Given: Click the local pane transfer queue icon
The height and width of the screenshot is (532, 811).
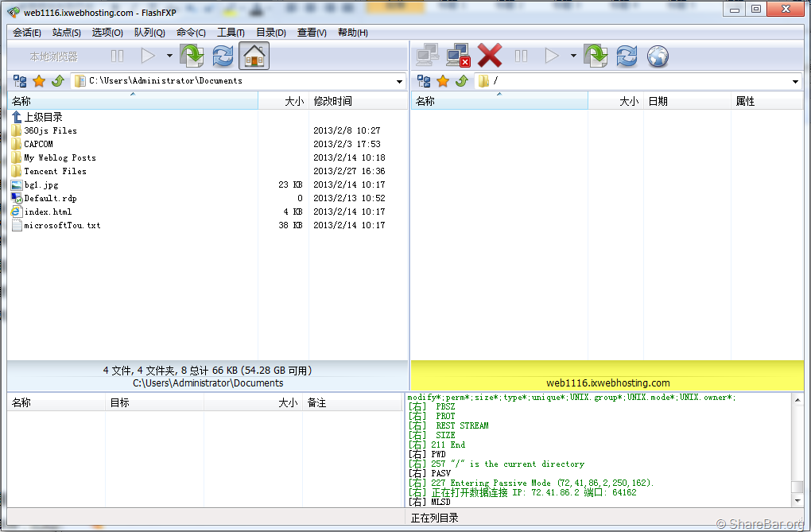Looking at the screenshot, I should coord(192,56).
